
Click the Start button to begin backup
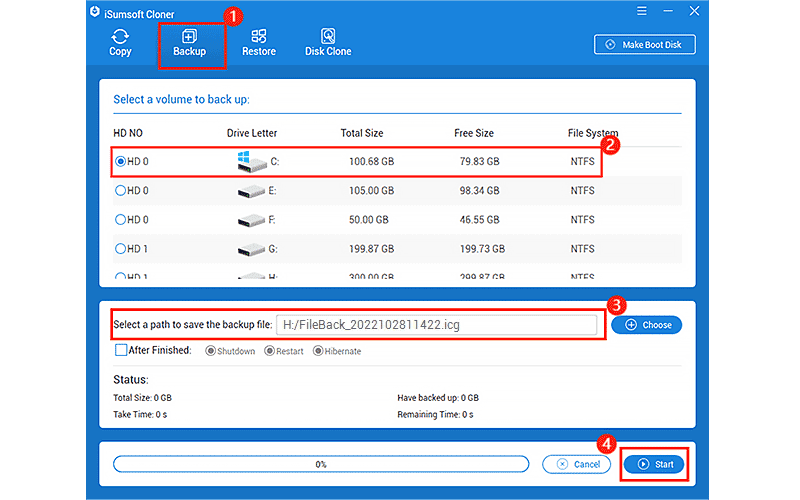point(654,464)
